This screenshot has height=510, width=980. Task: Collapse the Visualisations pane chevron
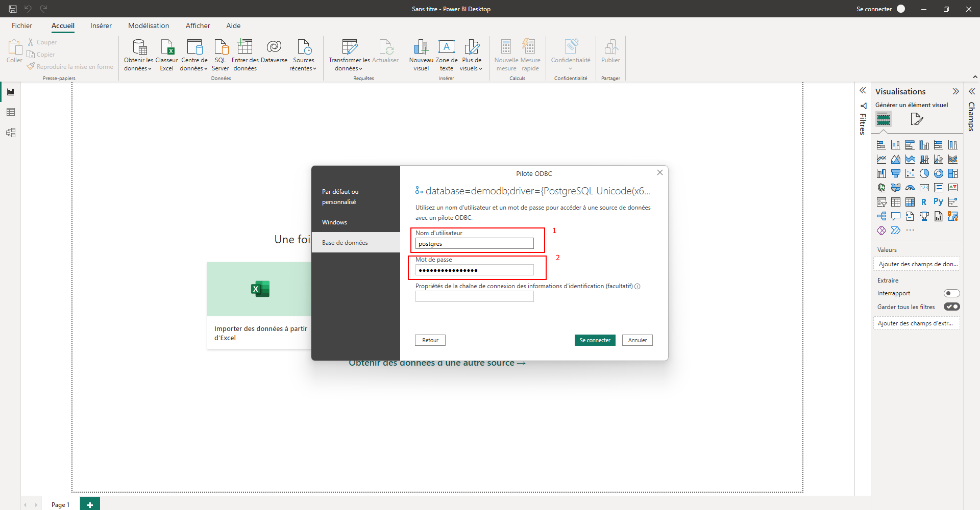tap(955, 91)
